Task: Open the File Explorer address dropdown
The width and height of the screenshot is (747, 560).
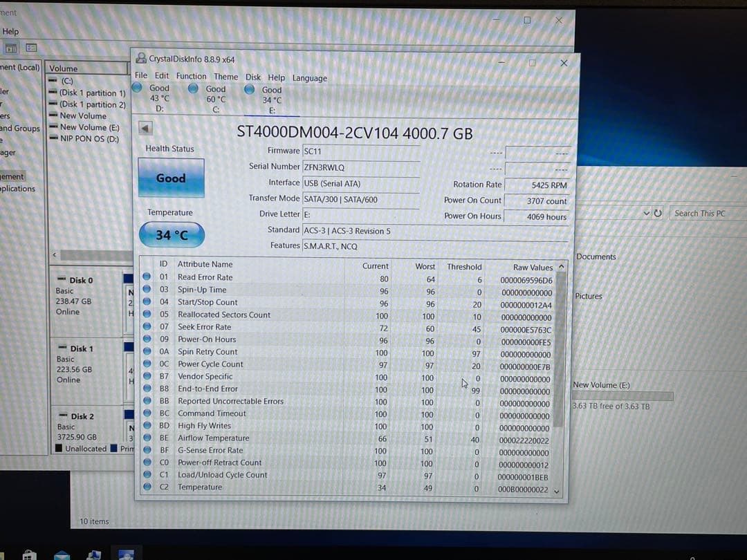Action: 646,214
